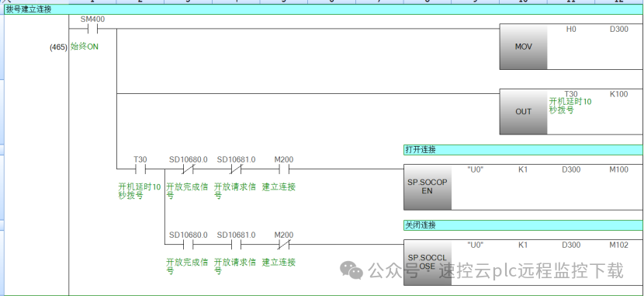Select the MOV instruction block
The image size is (644, 296).
(523, 47)
